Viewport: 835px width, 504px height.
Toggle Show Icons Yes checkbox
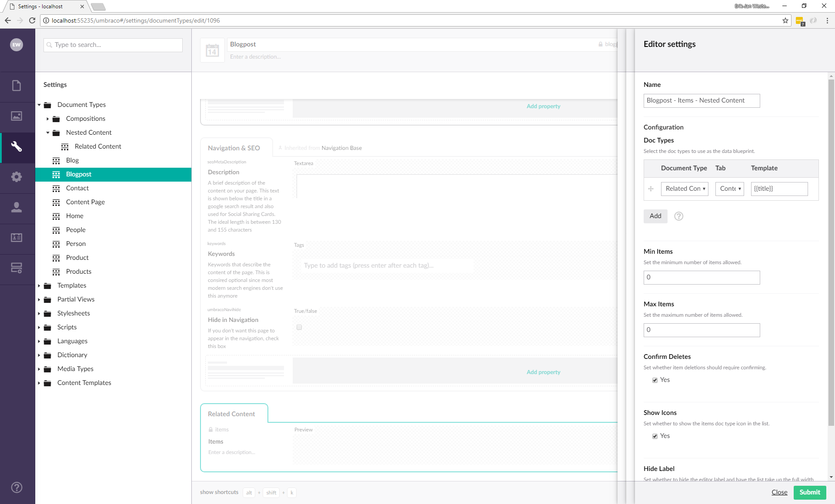(655, 436)
